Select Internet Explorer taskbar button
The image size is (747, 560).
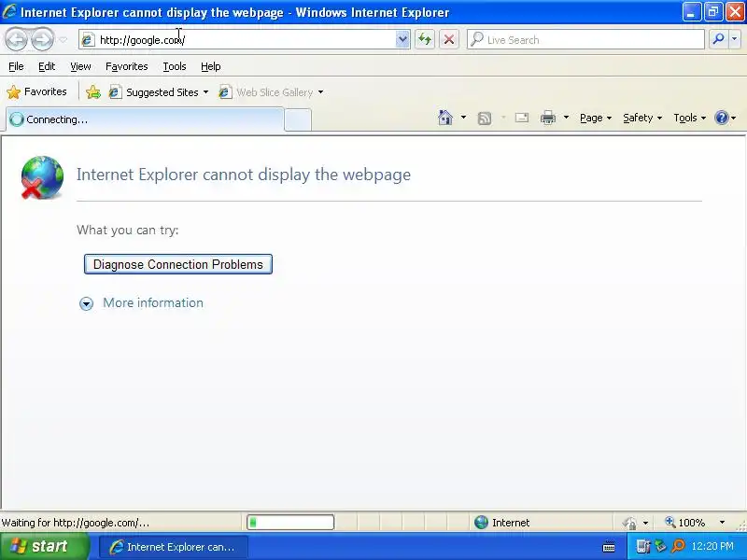tap(174, 547)
